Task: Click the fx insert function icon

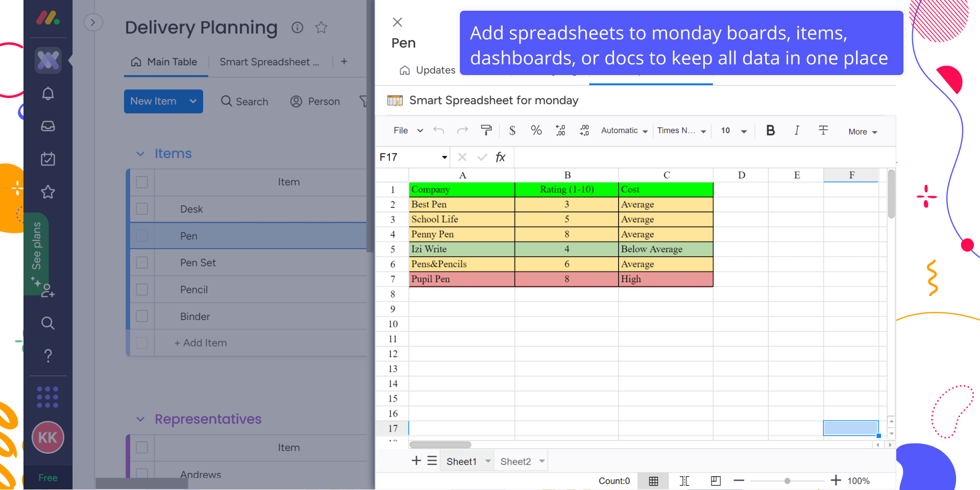Action: coord(500,157)
